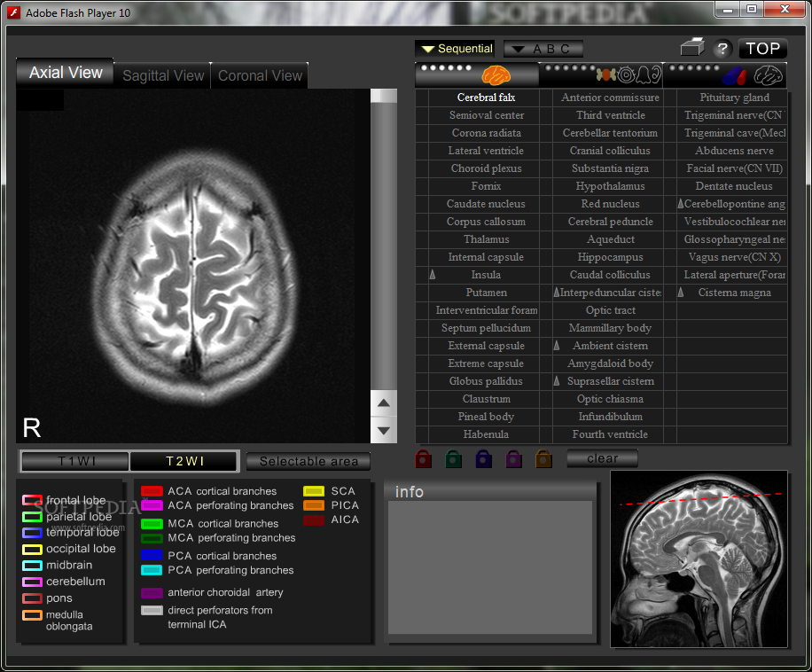This screenshot has height=672, width=812.
Task: Select anterior choroidal artery purple swatch
Action: pyautogui.click(x=152, y=593)
